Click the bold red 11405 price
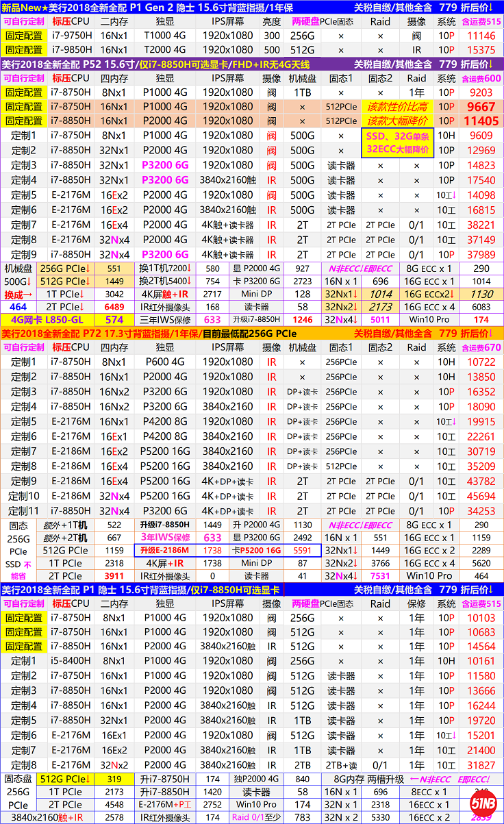 480,121
